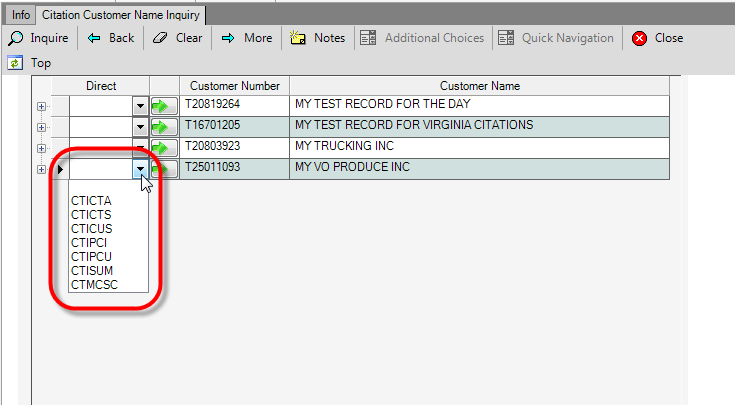Image resolution: width=735 pixels, height=405 pixels.
Task: Switch to the Info tab
Action: pos(20,15)
